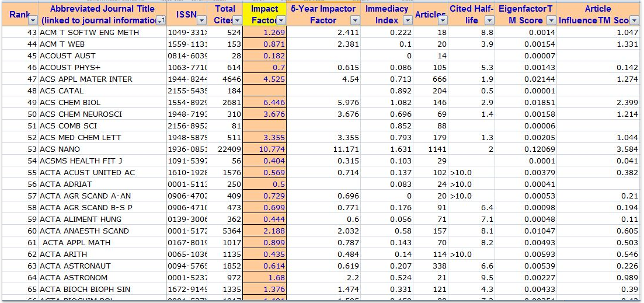Select the yellow Impact Factor header cell
Image resolution: width=644 pixels, height=303 pixels.
point(264,14)
